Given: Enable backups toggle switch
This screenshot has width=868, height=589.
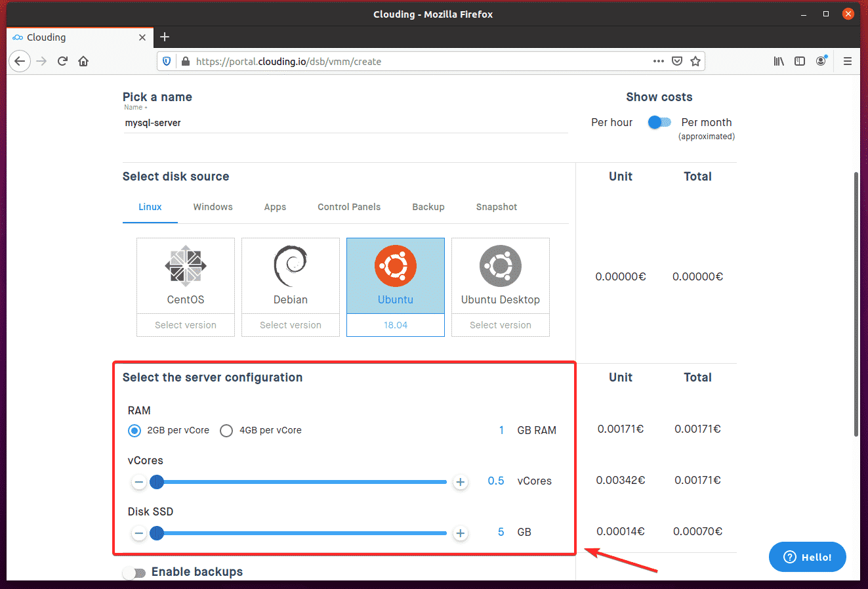Looking at the screenshot, I should tap(134, 573).
